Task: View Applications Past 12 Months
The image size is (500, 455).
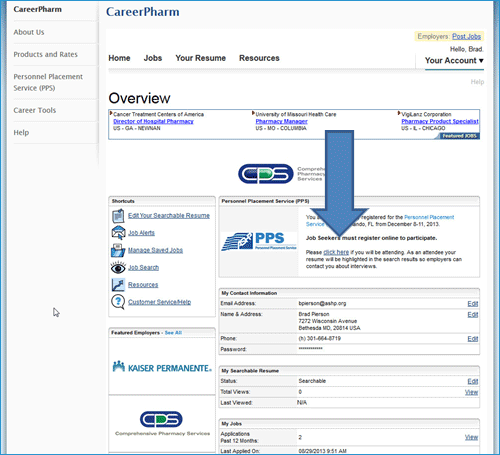Action: pyautogui.click(x=472, y=437)
